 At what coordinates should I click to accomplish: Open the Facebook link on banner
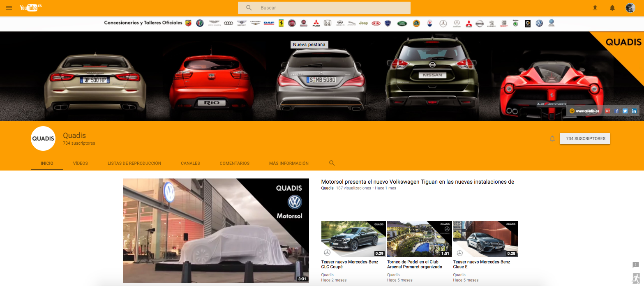[x=616, y=111]
